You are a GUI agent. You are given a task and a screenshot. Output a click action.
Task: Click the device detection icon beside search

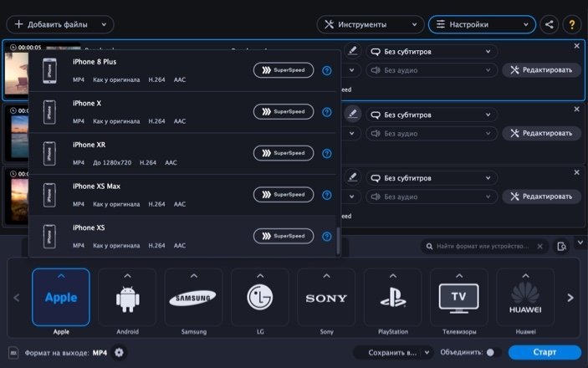(x=562, y=247)
